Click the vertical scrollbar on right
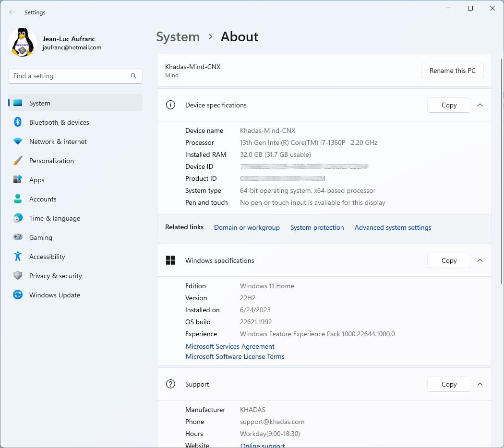 pos(502,171)
